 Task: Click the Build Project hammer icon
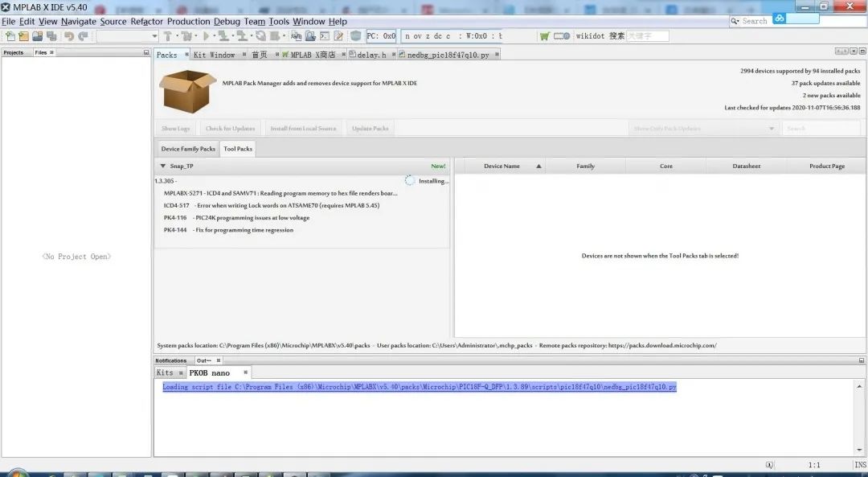tap(167, 36)
